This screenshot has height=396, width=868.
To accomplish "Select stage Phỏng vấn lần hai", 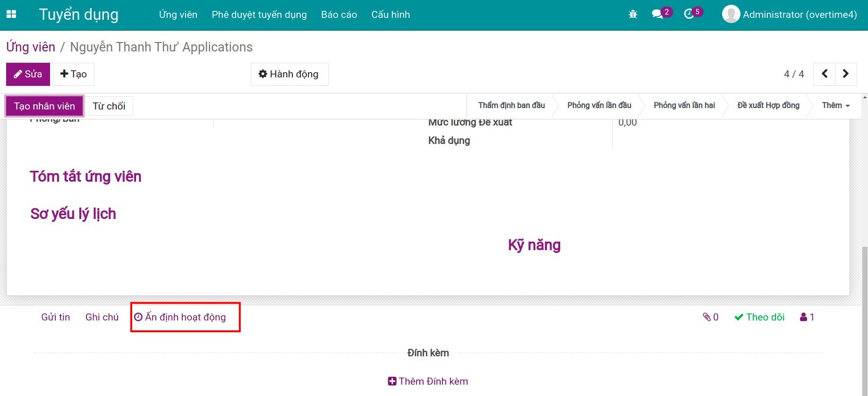I will pyautogui.click(x=684, y=105).
